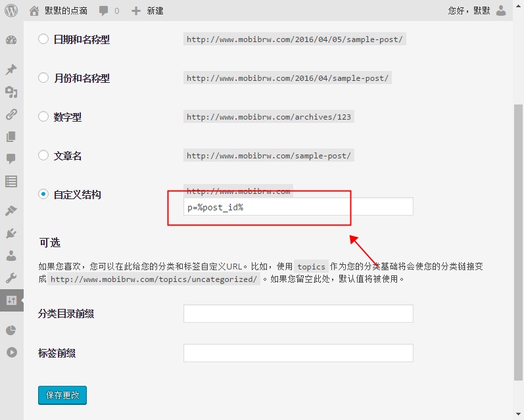The width and height of the screenshot is (524, 420).
Task: Click the 分类目录前缀 input field
Action: [x=298, y=314]
